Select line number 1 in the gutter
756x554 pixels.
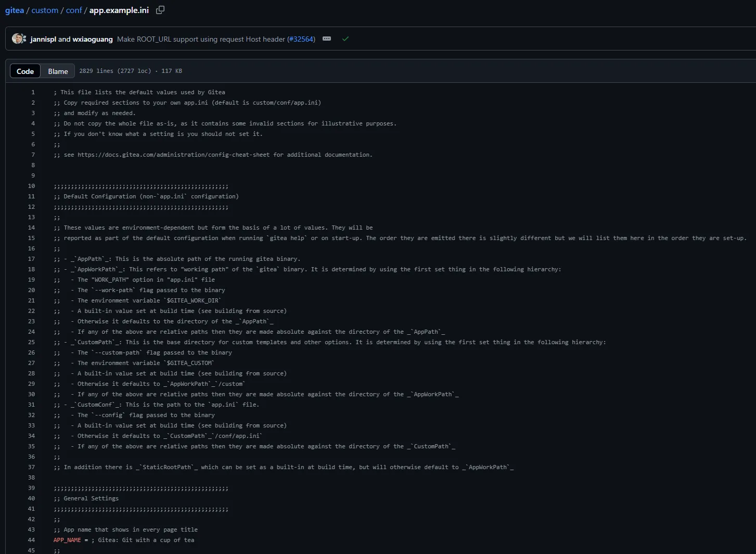point(33,92)
